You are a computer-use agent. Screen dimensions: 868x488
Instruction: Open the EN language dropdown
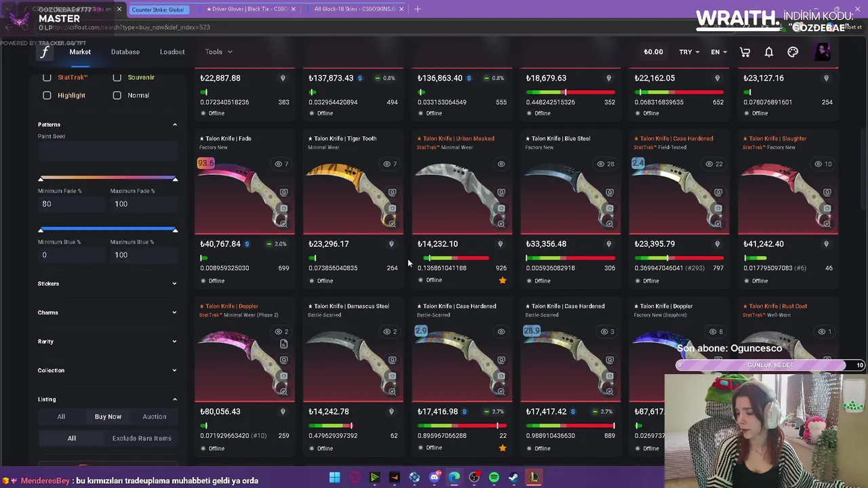pos(719,52)
